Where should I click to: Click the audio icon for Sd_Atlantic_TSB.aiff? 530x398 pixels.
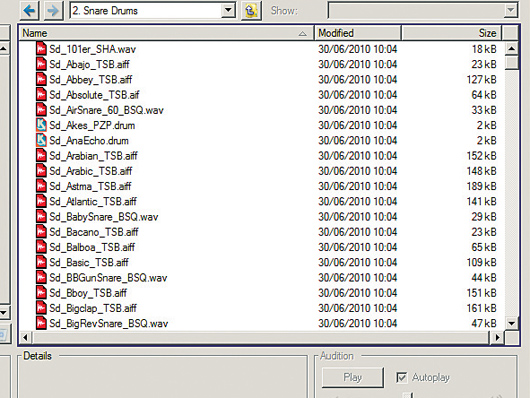41,201
